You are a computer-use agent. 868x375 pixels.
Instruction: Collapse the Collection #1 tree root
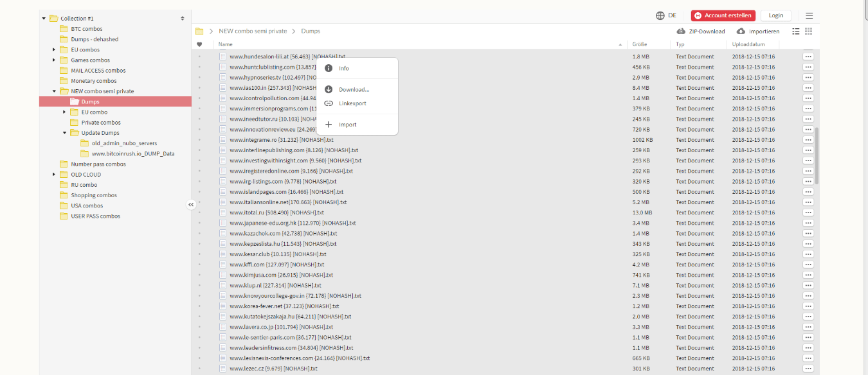pyautogui.click(x=44, y=19)
